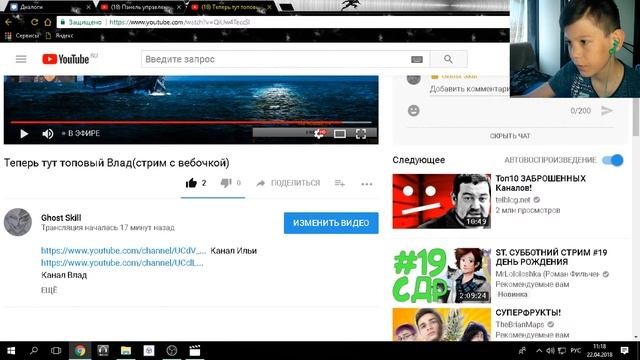Open Сервисы apps bookmark

coord(22,36)
